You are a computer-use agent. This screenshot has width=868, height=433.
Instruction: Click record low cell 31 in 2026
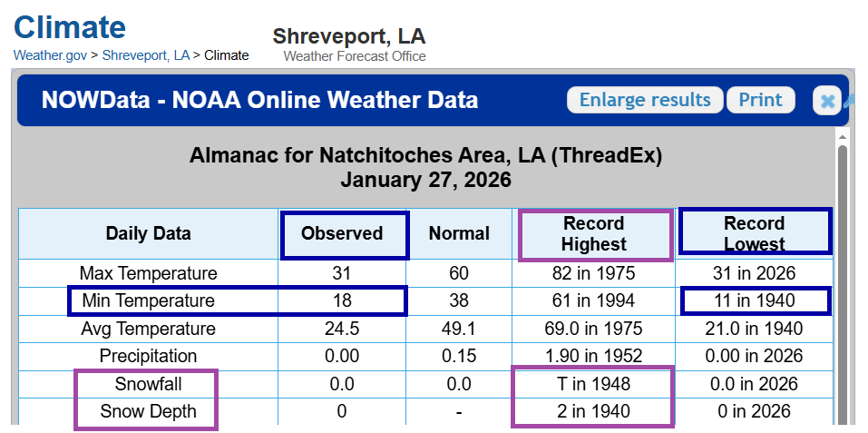[x=754, y=273]
